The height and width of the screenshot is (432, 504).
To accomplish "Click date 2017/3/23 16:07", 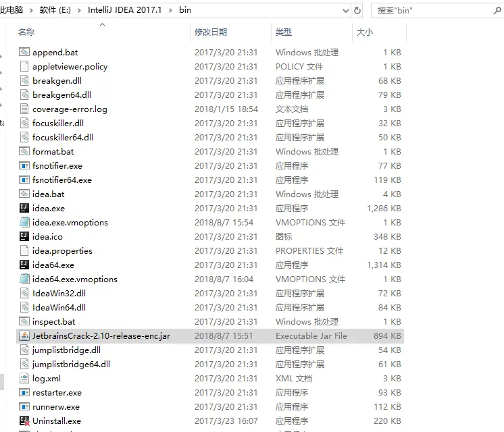I will (226, 421).
